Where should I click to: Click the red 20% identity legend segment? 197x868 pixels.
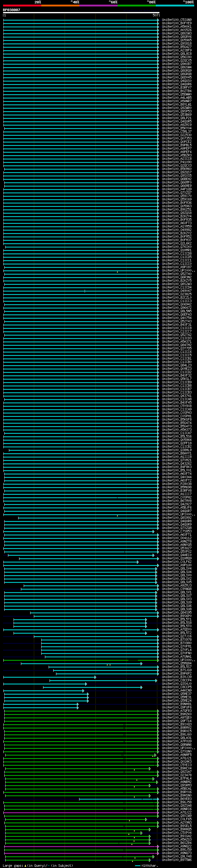point(22,6)
